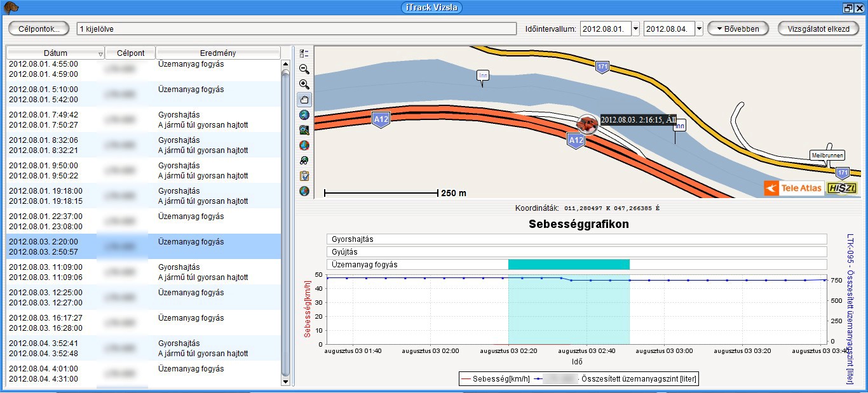868x393 pixels.
Task: Select the highlighted 2012.08.03. 2:20:00 row
Action: pyautogui.click(x=143, y=246)
